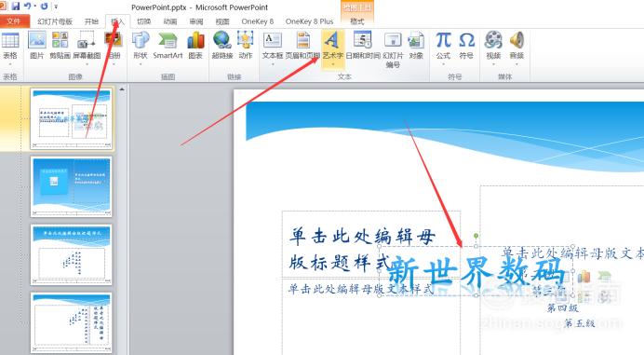Open the OneKey 8 tab
The image size is (644, 355).
(x=258, y=21)
